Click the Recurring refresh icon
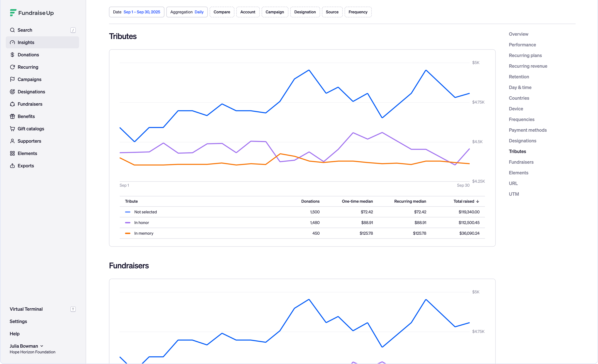 (12, 67)
